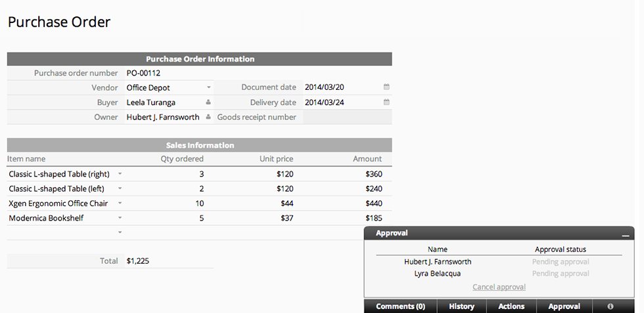Open the empty item row dropdown
644x313 pixels.
tap(120, 232)
